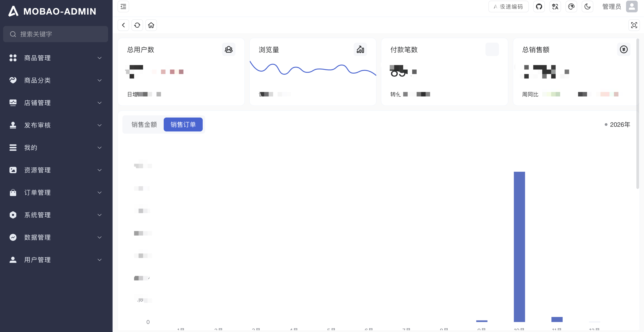Open the GitHub repository icon
The image size is (644, 332).
tap(539, 7)
